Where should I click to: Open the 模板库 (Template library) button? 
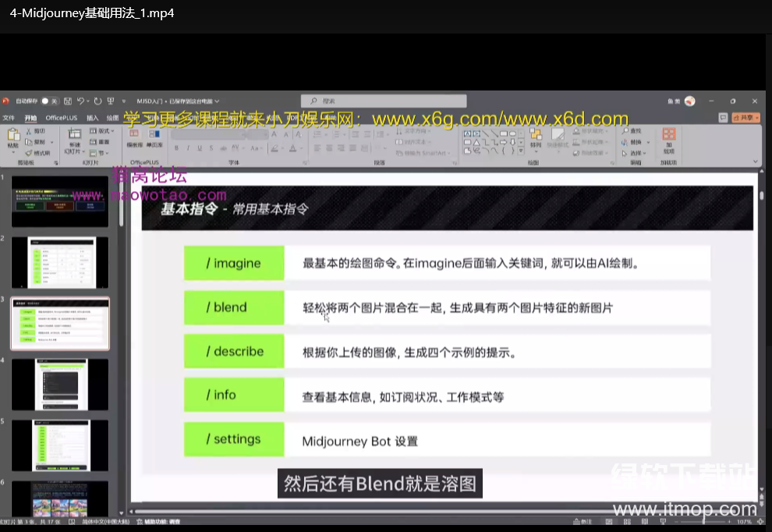pos(134,138)
